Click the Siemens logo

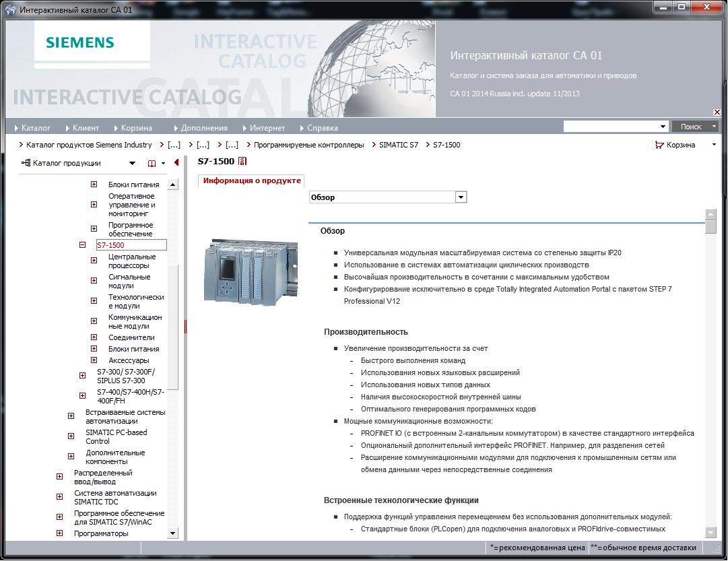coord(80,42)
